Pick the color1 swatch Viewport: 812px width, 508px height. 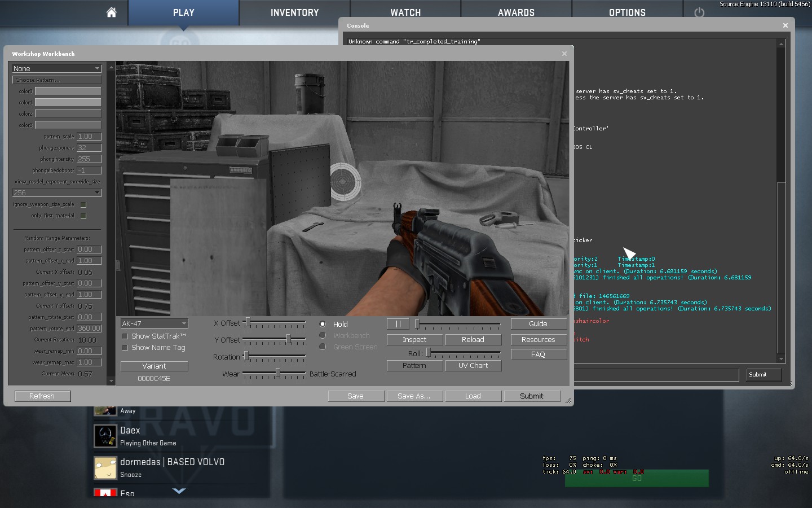[68, 102]
